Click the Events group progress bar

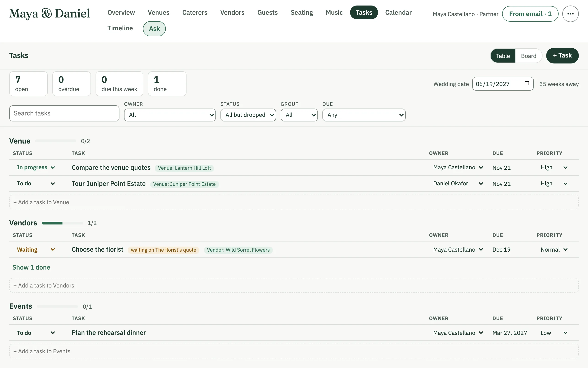pyautogui.click(x=57, y=306)
